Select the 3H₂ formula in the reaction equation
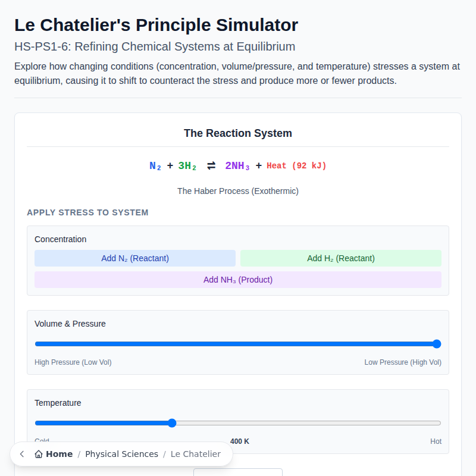 click(186, 165)
